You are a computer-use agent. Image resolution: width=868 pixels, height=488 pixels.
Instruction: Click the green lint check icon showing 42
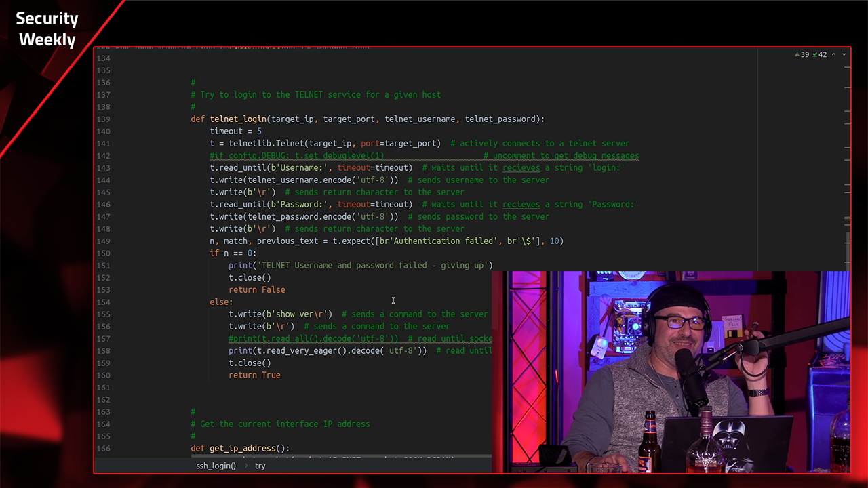coord(814,54)
